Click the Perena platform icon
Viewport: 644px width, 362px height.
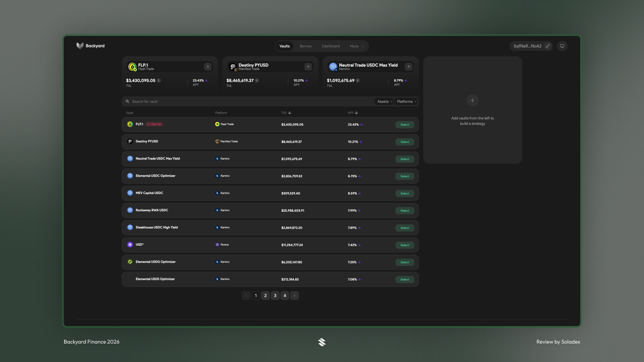coord(217,245)
